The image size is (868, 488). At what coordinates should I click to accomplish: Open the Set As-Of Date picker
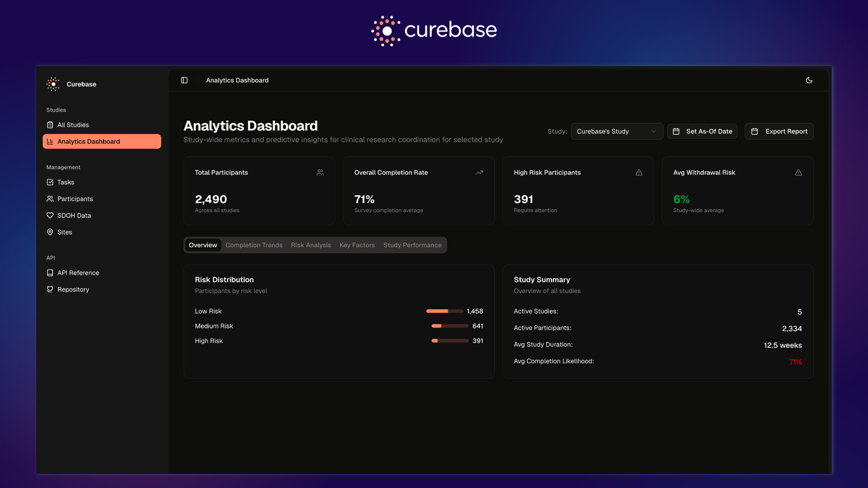click(702, 132)
